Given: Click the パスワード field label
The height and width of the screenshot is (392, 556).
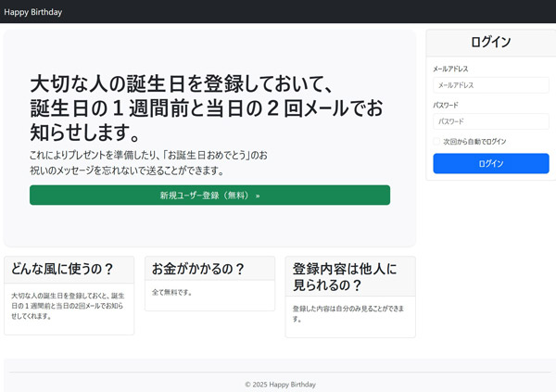Looking at the screenshot, I should (x=446, y=106).
